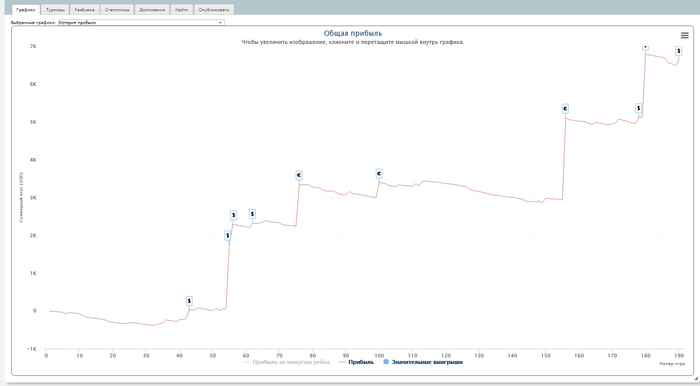
Task: Click the 100 label on the horizontal axis
Action: tap(379, 356)
